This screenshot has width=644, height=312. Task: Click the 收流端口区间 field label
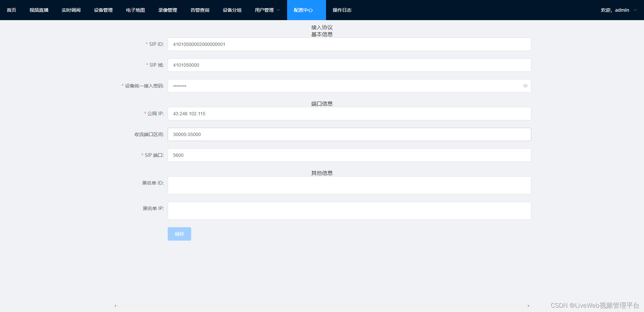[x=149, y=134]
